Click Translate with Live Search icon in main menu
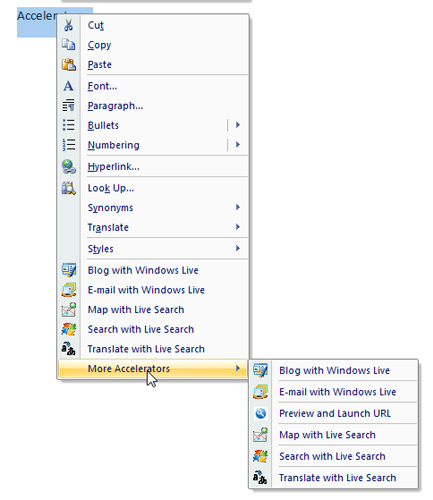The width and height of the screenshot is (433, 500). tap(69, 349)
